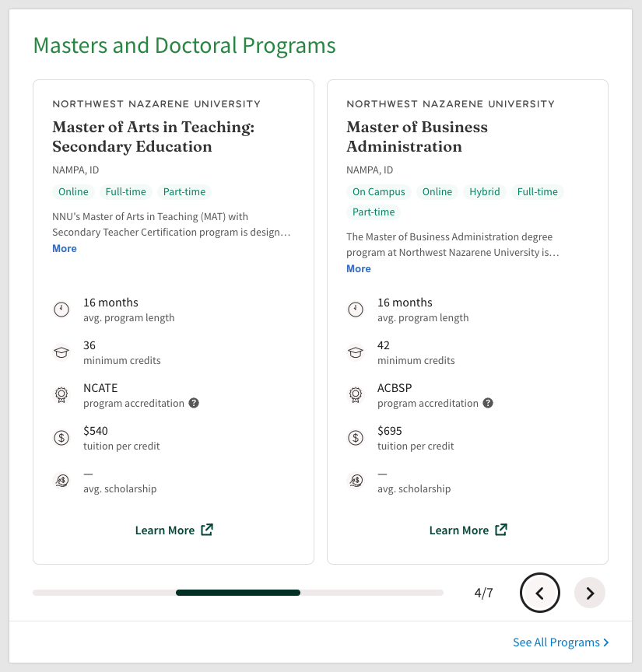Click Online tag on Master of Arts in Teaching card
The width and height of the screenshot is (642, 672).
[73, 191]
